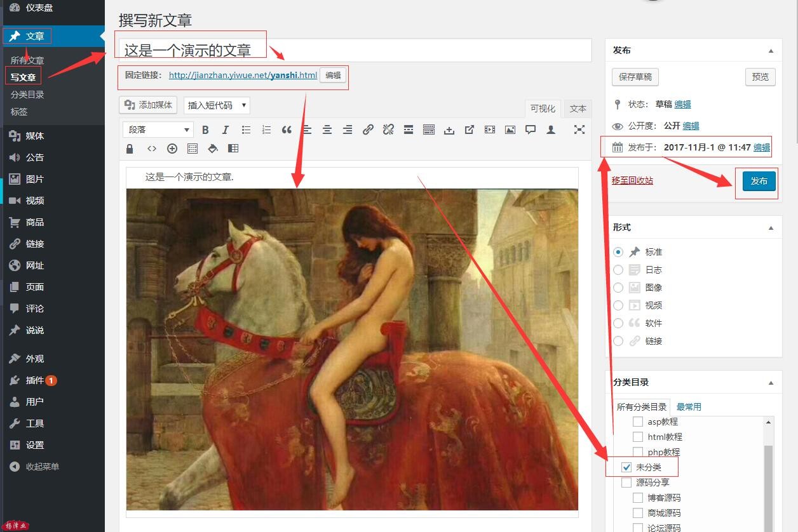Click the film strip video icon
Image resolution: width=798 pixels, height=532 pixels.
point(490,130)
